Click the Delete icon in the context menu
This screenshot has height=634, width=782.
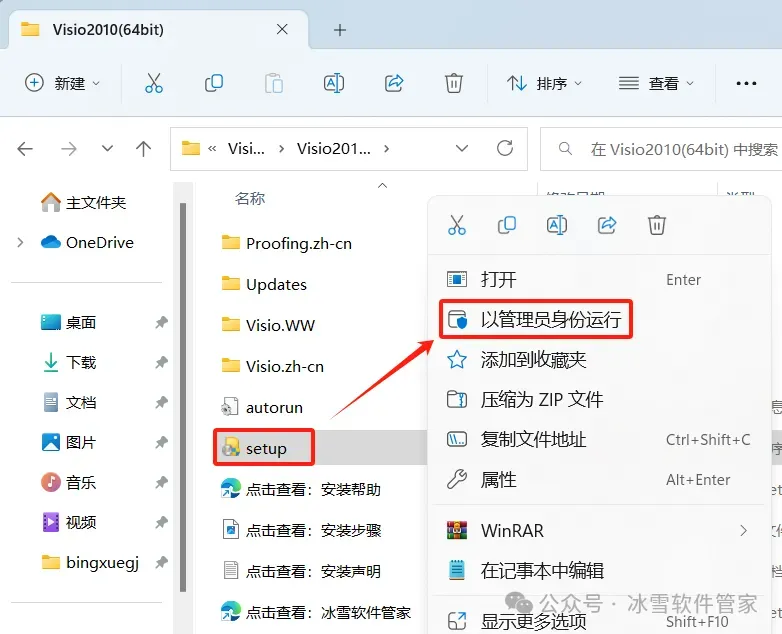657,225
